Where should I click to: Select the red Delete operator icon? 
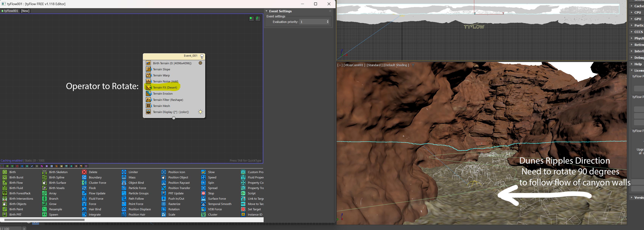coord(84,172)
